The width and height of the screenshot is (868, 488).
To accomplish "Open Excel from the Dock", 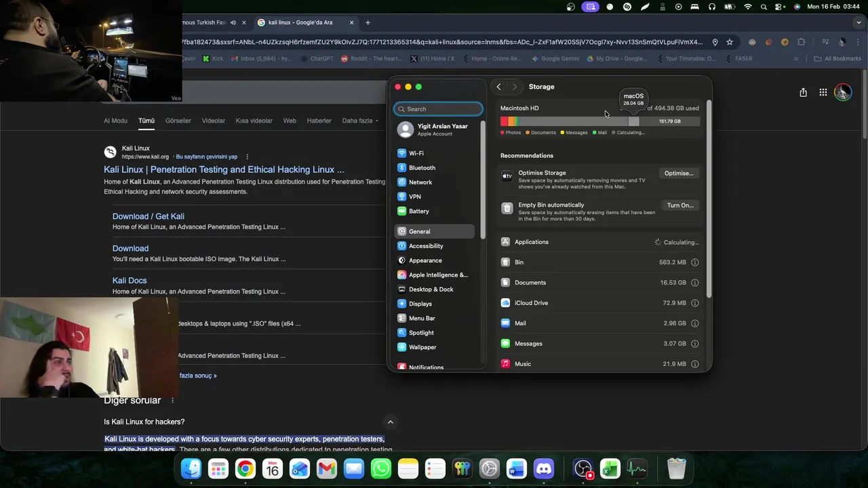I will 610,468.
